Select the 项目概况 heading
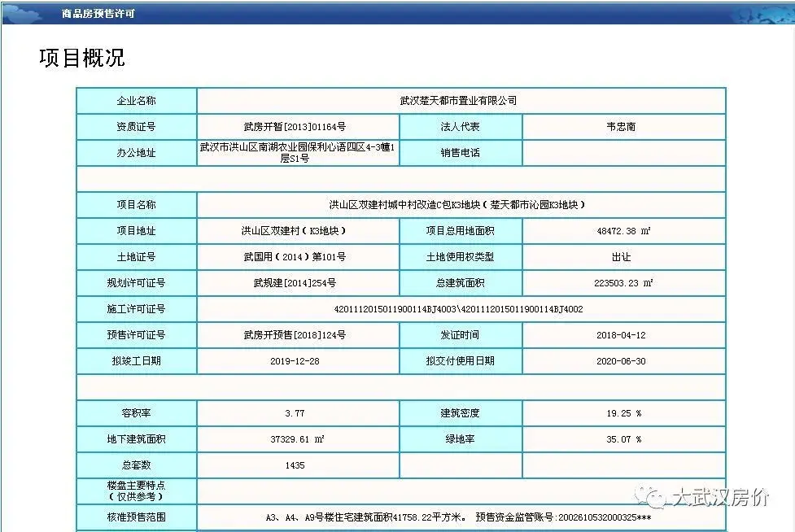Screen dimensions: 795x532 81,58
